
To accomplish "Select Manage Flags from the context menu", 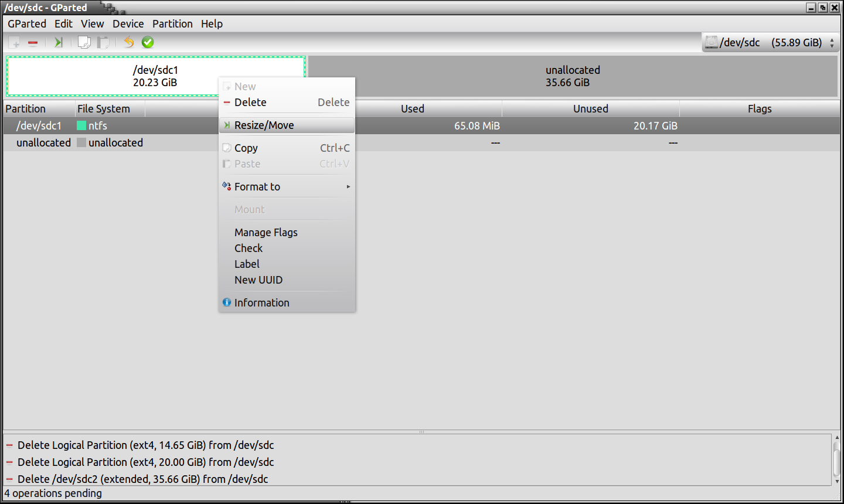I will point(266,233).
